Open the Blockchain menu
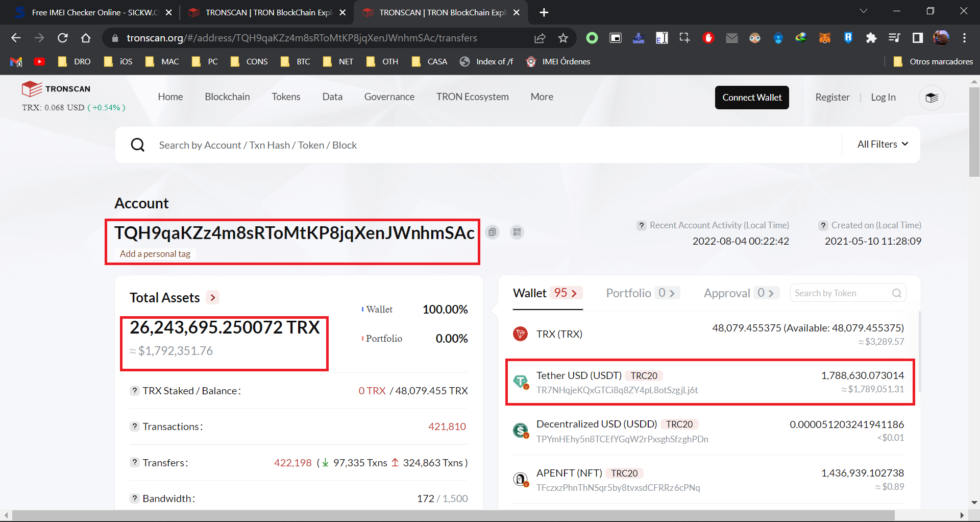The height and width of the screenshot is (522, 980). pos(227,97)
